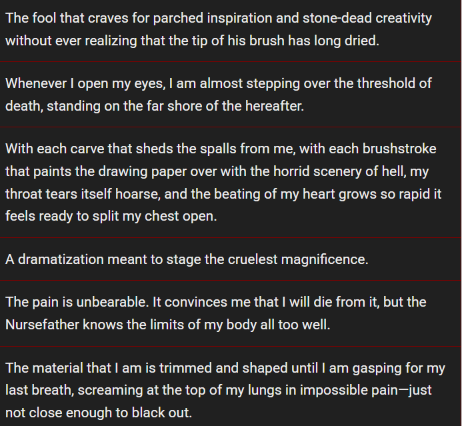Click the word "dramatization"
Viewport: 462px width, 426px height.
point(61,259)
